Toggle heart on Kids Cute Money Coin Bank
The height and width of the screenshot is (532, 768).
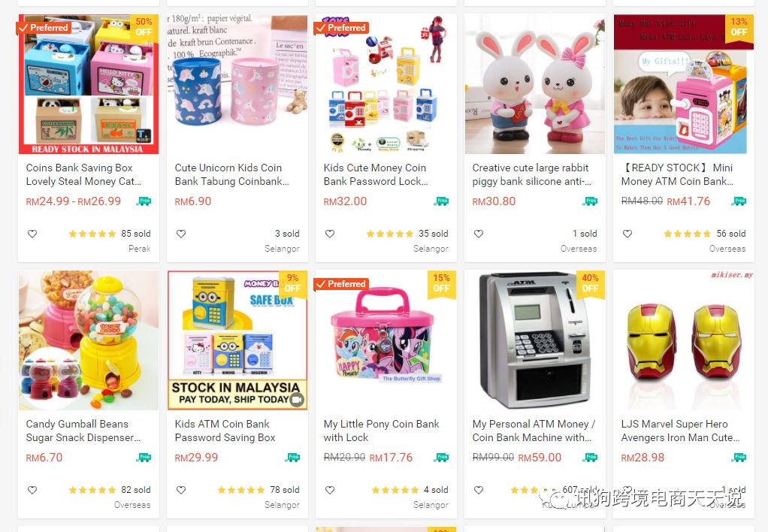pyautogui.click(x=330, y=234)
